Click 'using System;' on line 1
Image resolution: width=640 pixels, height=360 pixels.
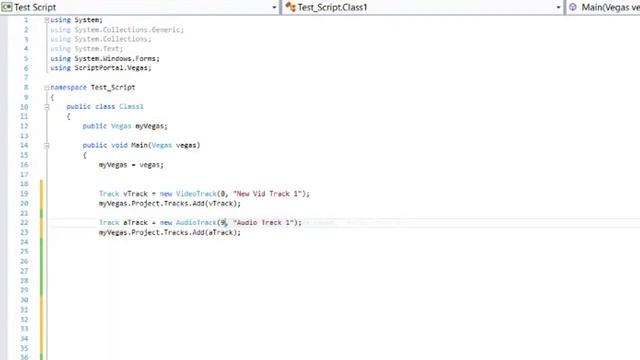(x=77, y=20)
